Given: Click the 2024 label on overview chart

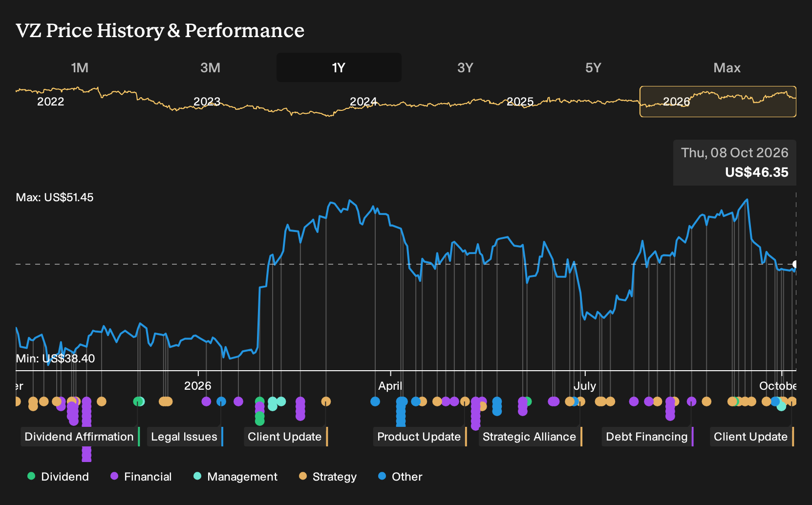Looking at the screenshot, I should [363, 102].
